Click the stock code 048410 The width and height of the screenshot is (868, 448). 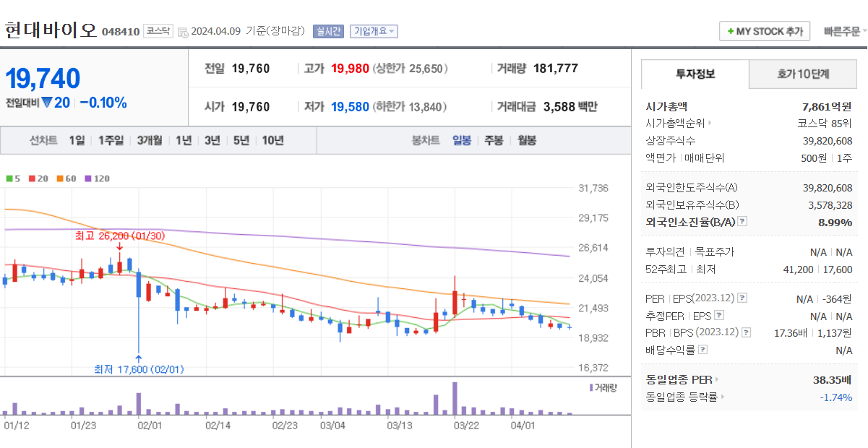tap(121, 32)
